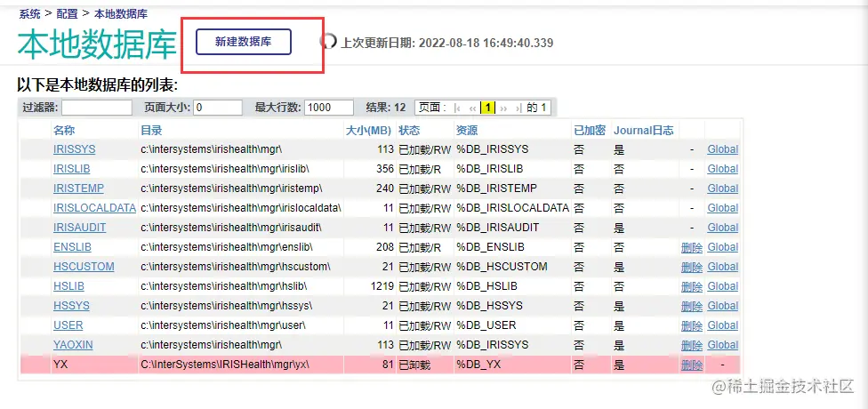868x409 pixels.
Task: Select status cell 已卸载
Action: [414, 365]
